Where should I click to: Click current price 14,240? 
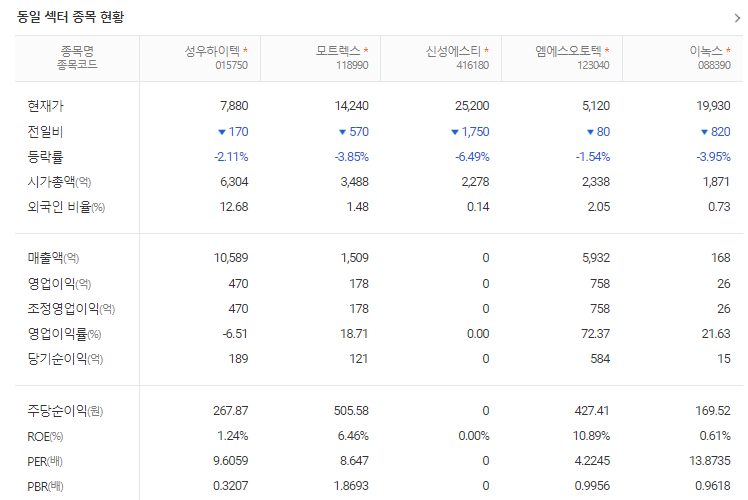point(352,106)
